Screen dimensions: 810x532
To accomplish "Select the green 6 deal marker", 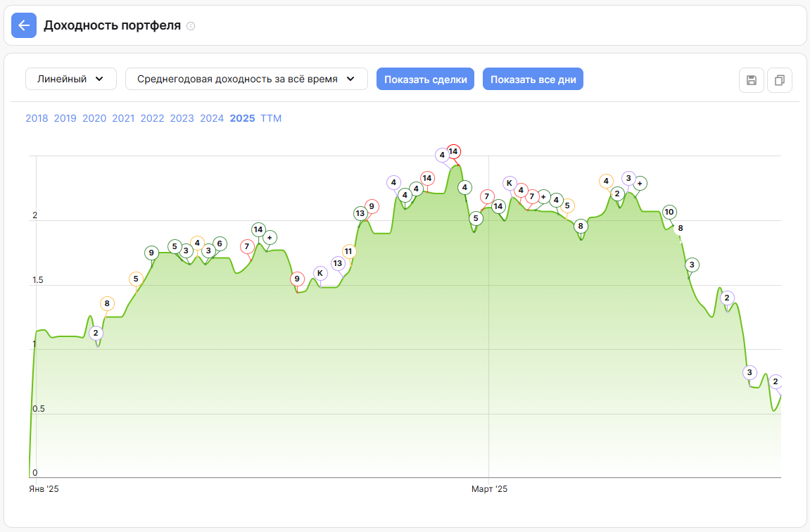I will coord(220,243).
